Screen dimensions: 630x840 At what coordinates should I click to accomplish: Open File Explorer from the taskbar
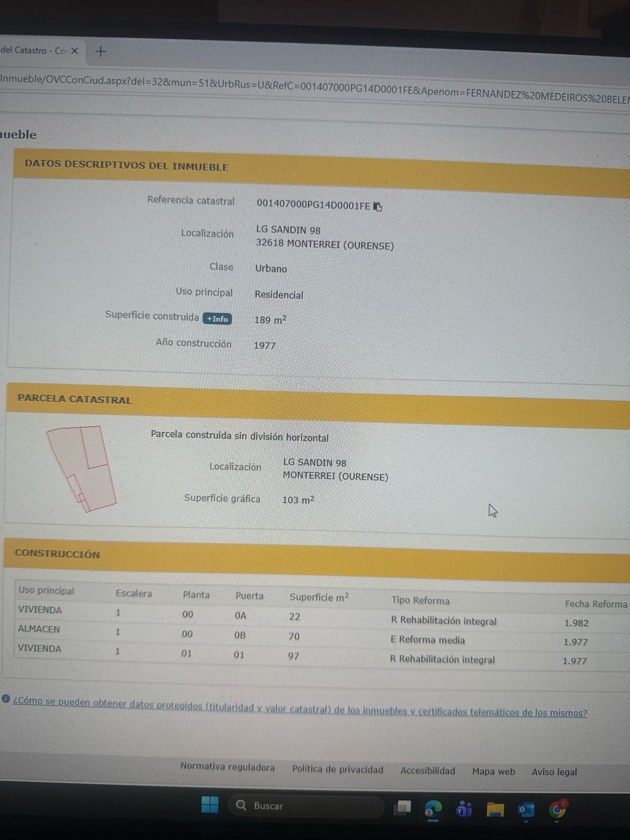click(x=495, y=809)
